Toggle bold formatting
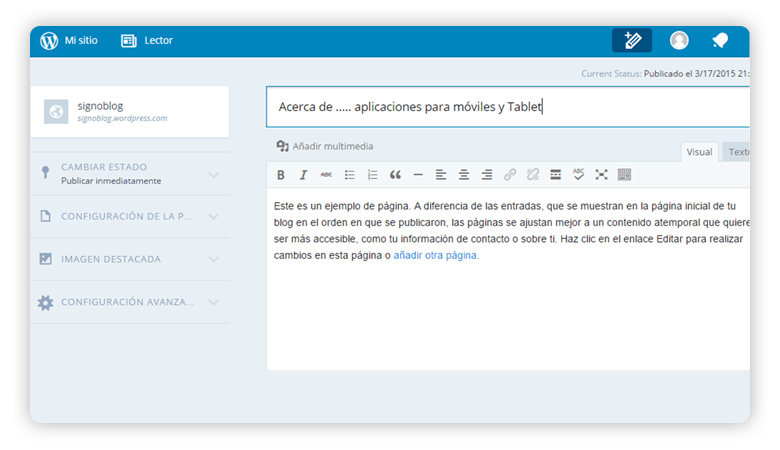780x450 pixels. [x=281, y=175]
